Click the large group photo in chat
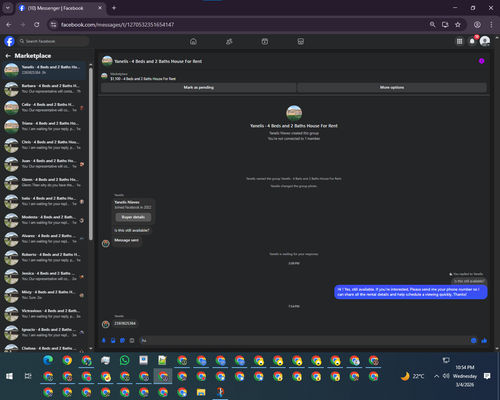The image size is (500, 400). [294, 113]
